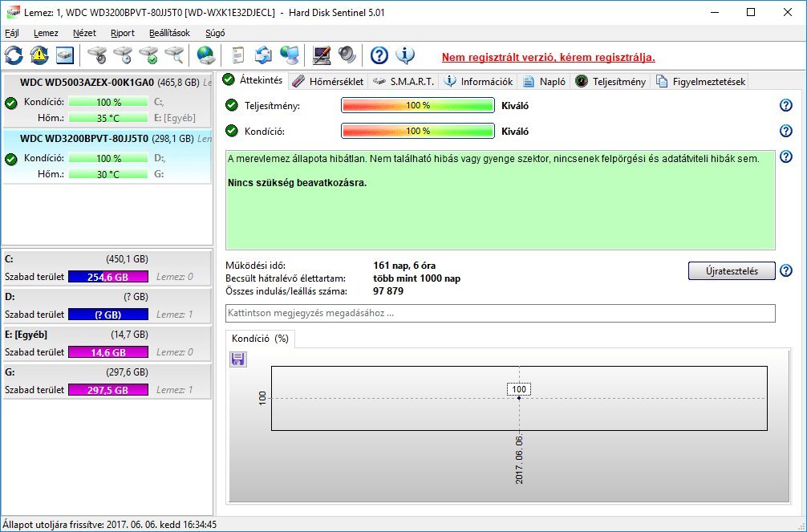Switch to the Napló tab
The width and height of the screenshot is (807, 532).
click(x=545, y=81)
